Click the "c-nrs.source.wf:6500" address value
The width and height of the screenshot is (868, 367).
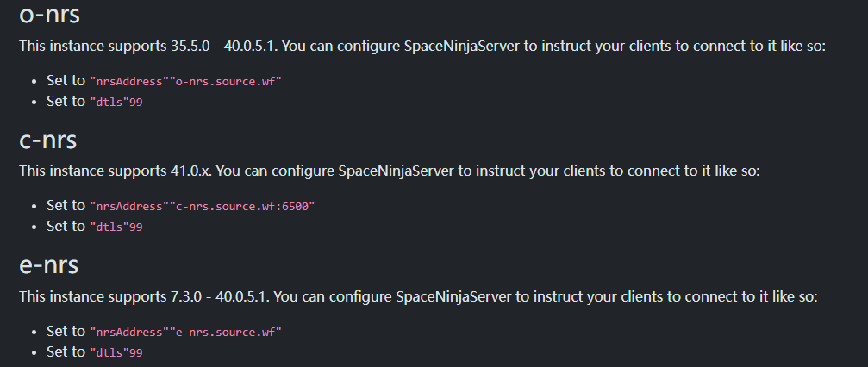(x=245, y=207)
